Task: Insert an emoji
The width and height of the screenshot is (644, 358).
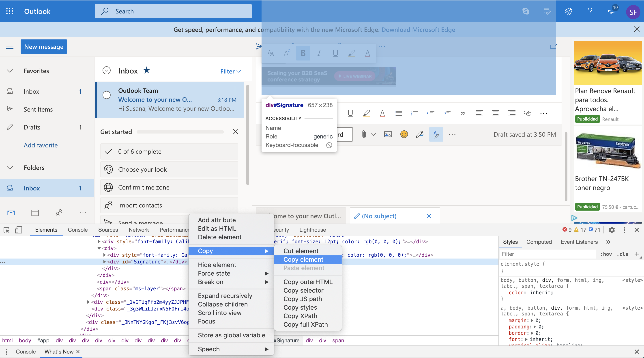Action: coord(404,135)
